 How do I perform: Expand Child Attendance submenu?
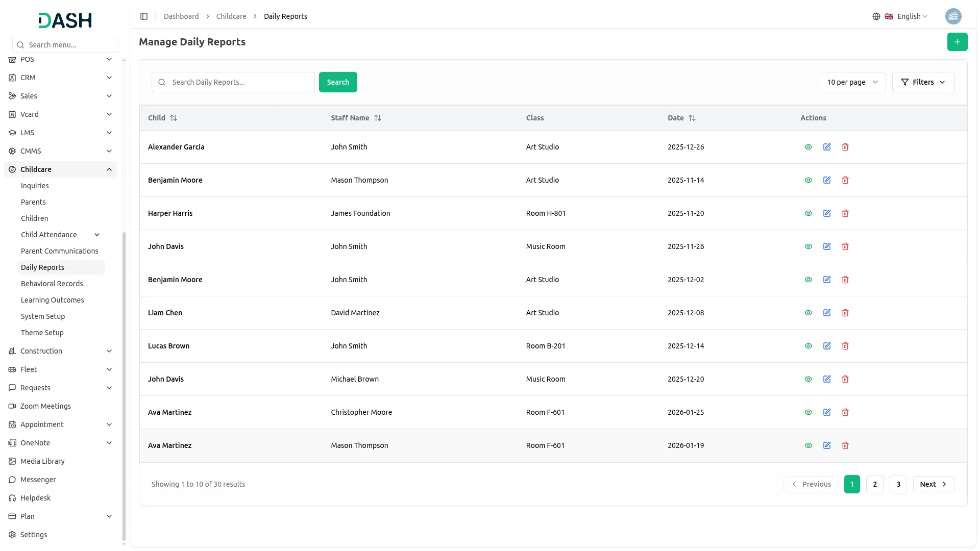[97, 235]
